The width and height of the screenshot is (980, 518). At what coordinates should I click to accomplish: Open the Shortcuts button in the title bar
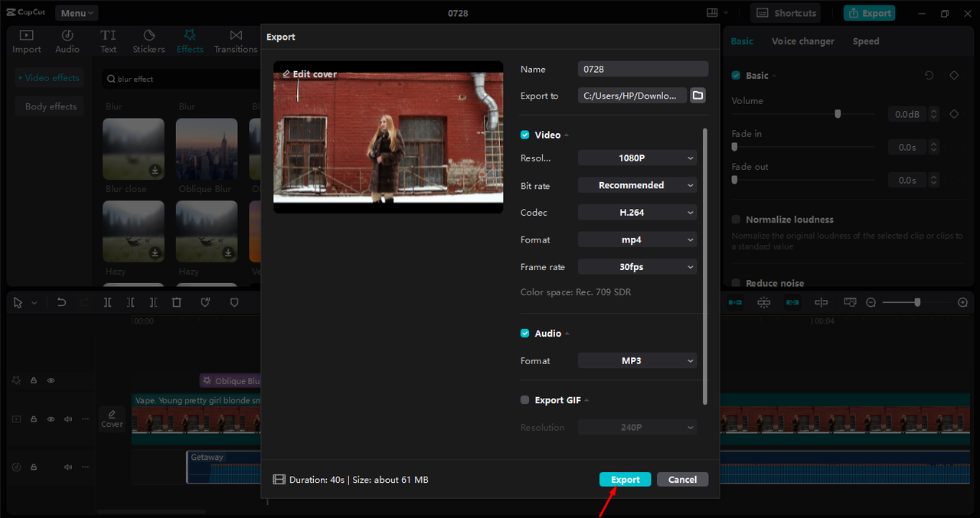pyautogui.click(x=786, y=13)
